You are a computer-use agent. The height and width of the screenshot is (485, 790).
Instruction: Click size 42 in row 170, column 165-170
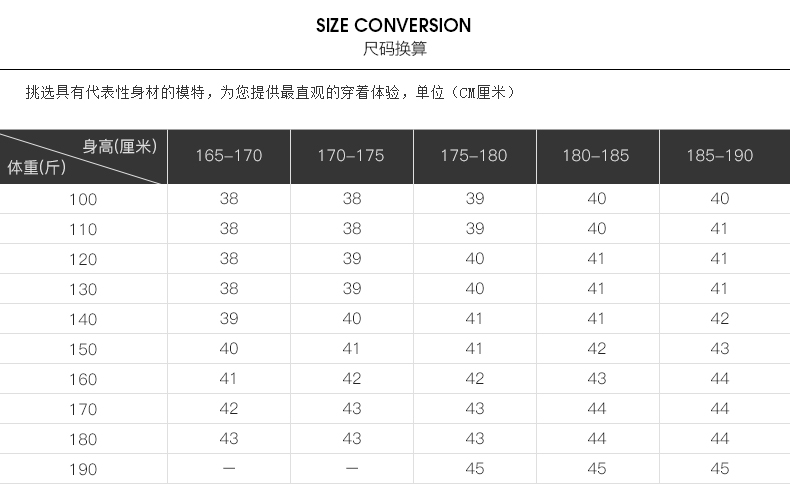(229, 408)
